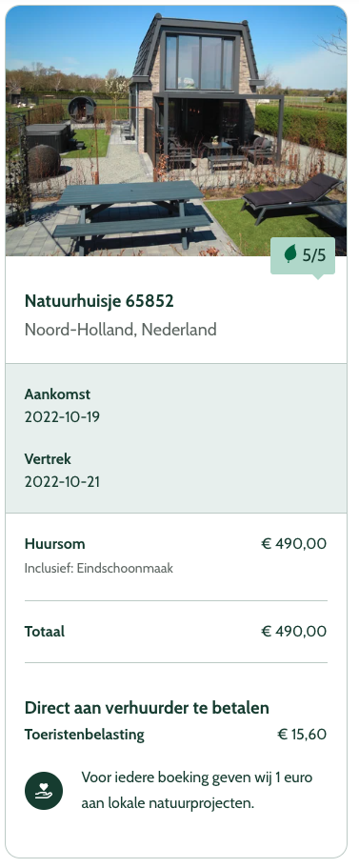Click the Aankomst label
The width and height of the screenshot is (359, 868).
coord(57,394)
